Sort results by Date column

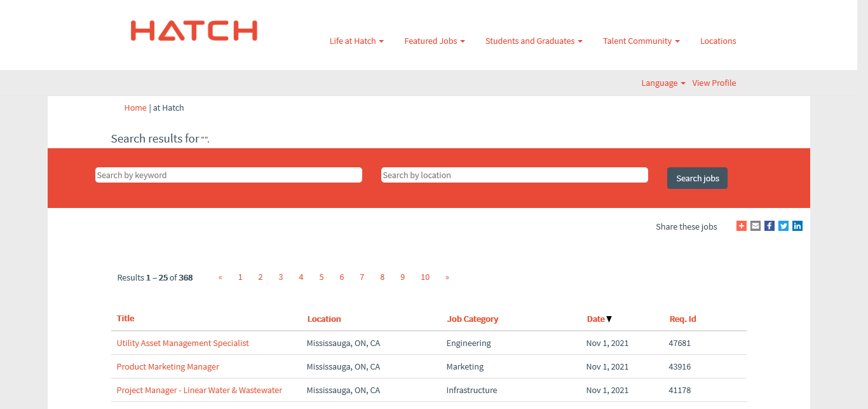[x=596, y=319]
